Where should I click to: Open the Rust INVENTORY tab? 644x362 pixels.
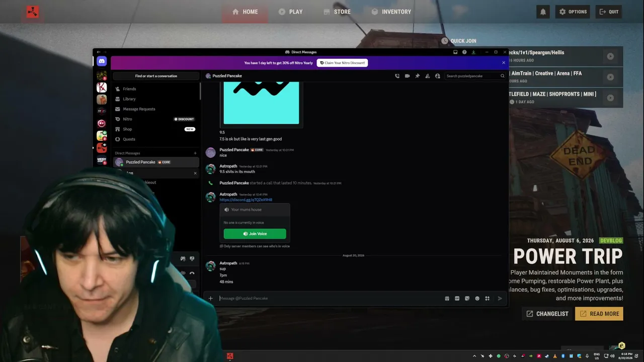click(391, 12)
